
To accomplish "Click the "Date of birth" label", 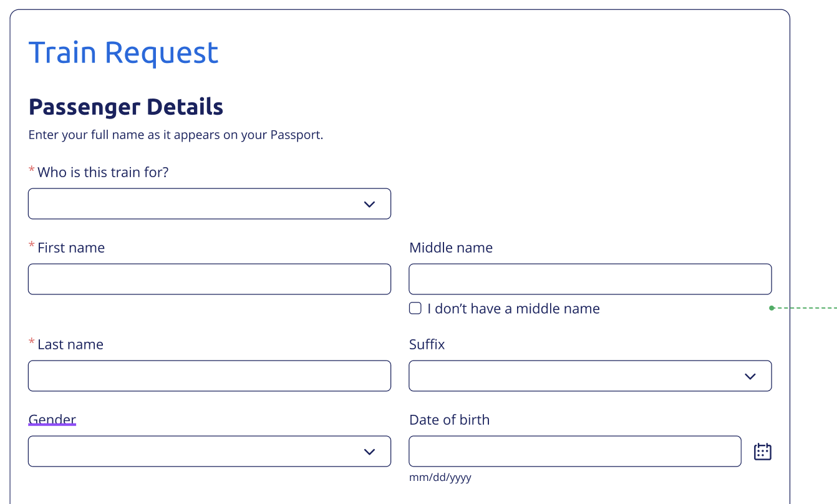I will [450, 420].
